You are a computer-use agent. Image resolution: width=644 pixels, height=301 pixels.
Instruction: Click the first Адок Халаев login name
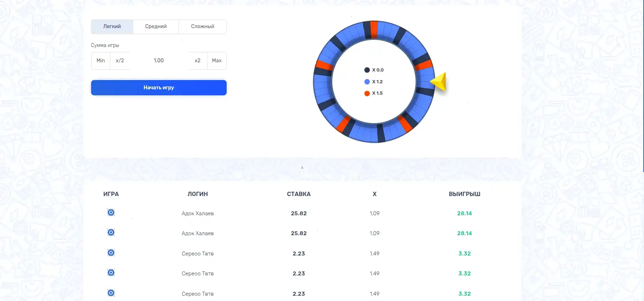(x=197, y=213)
